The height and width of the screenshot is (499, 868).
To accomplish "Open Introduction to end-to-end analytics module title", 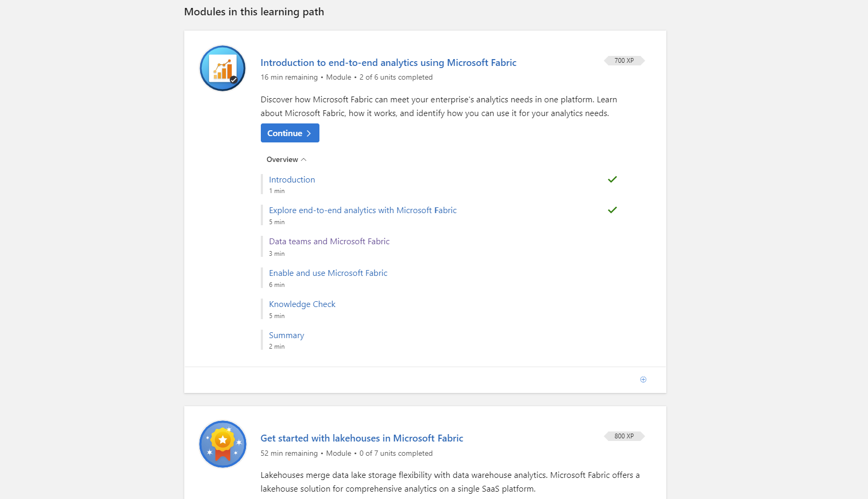I will pyautogui.click(x=388, y=63).
